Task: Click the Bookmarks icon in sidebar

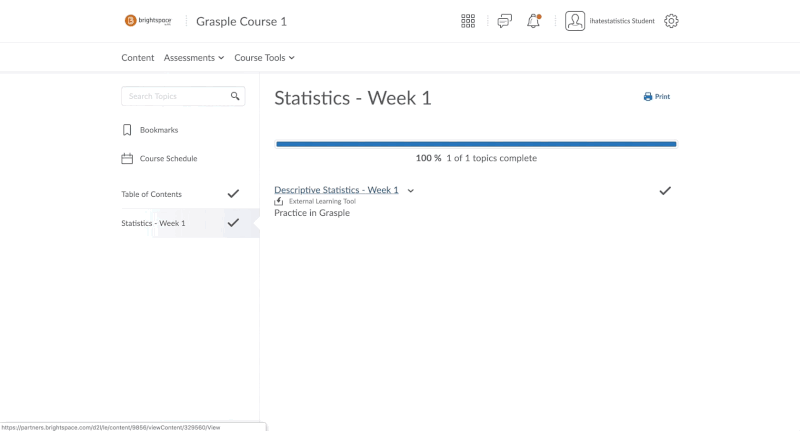Action: pos(127,130)
